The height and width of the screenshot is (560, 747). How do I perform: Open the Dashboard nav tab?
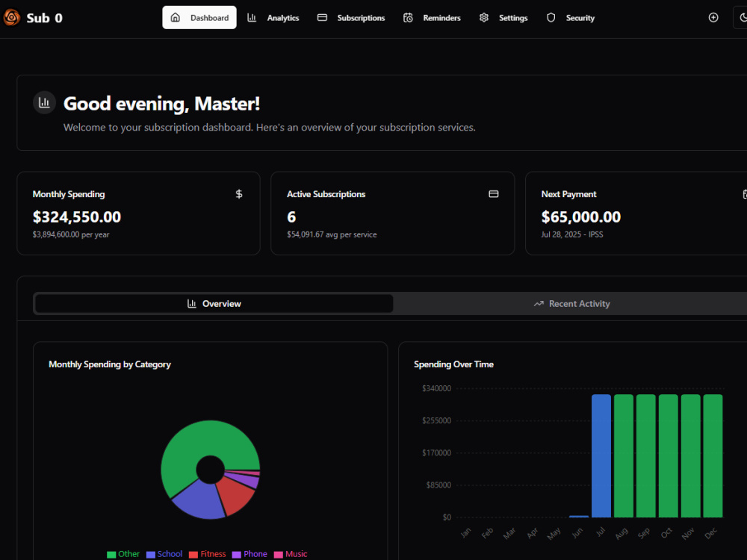[199, 18]
